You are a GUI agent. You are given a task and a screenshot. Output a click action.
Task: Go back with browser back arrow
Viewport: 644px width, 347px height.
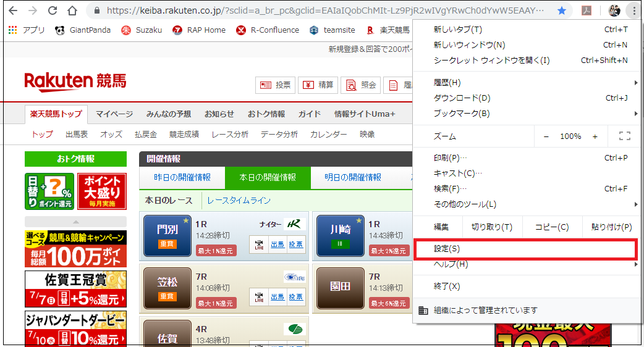tap(13, 10)
